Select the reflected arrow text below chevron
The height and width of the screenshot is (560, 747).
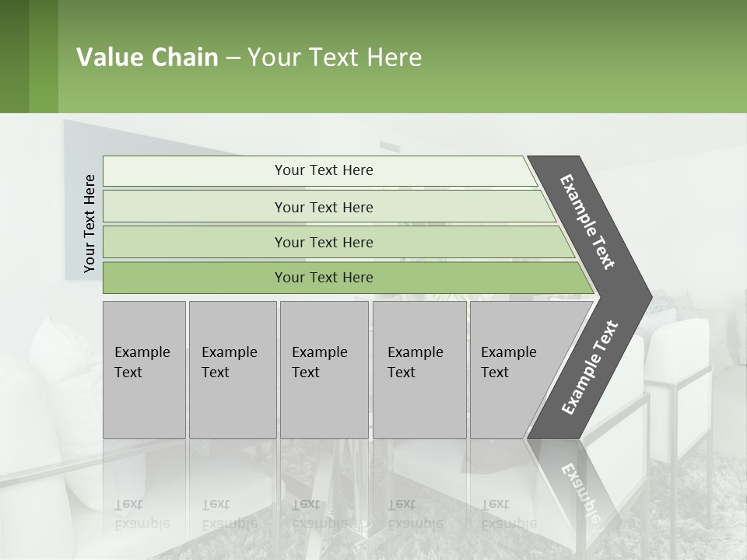581,493
